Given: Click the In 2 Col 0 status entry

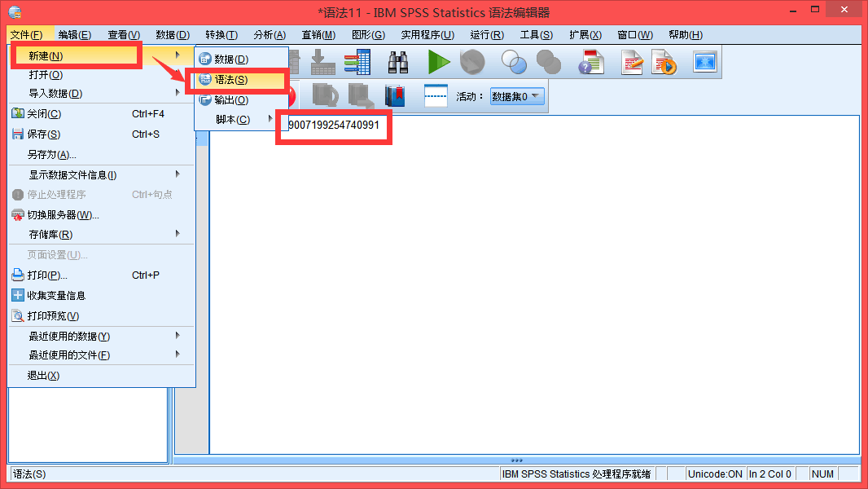Looking at the screenshot, I should point(770,474).
